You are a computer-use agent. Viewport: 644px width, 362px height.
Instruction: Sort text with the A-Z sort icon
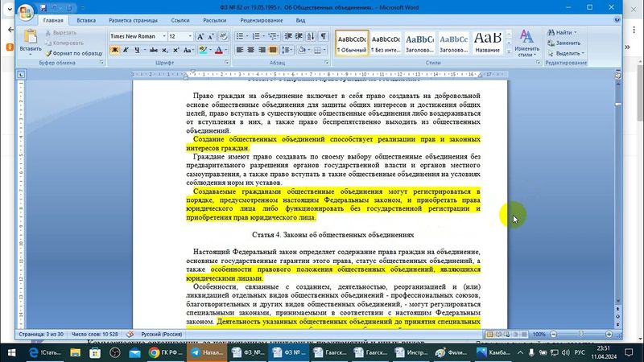311,36
